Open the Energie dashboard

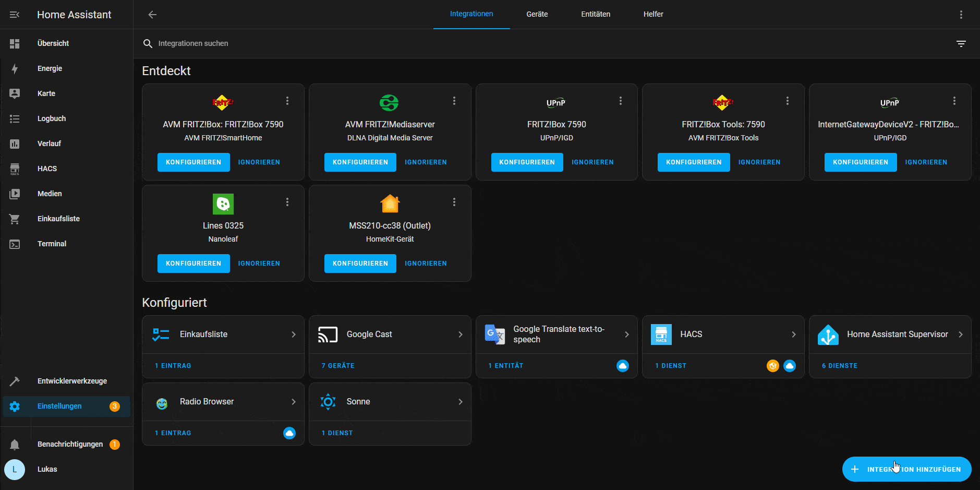(50, 68)
